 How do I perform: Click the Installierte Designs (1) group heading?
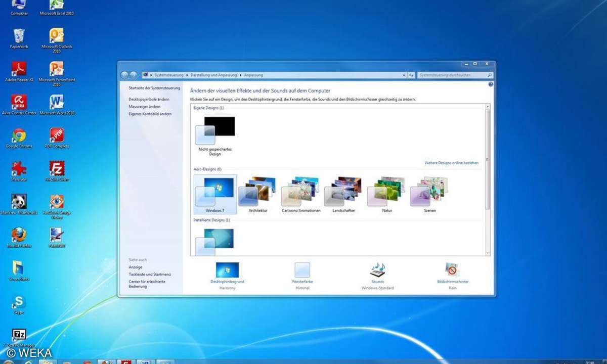[211, 220]
